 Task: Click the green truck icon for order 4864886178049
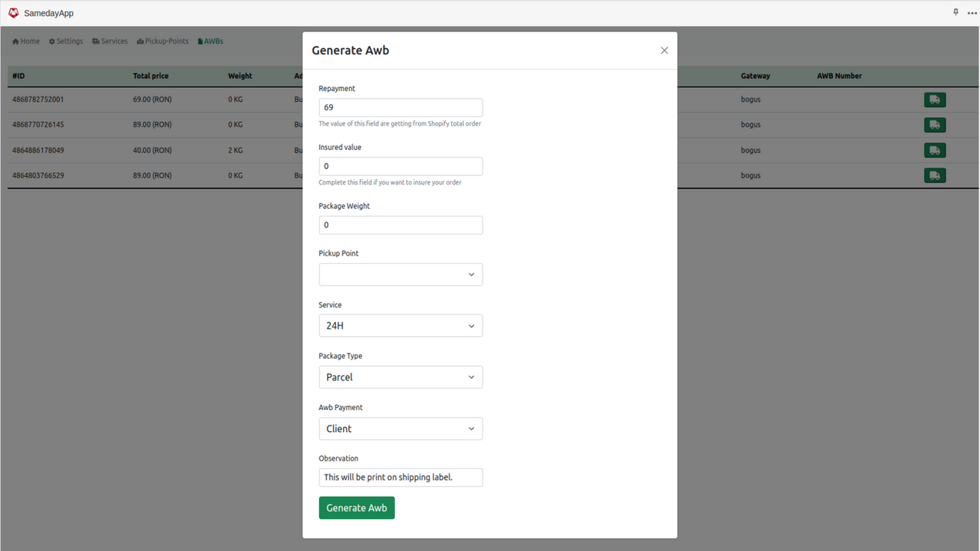[934, 150]
